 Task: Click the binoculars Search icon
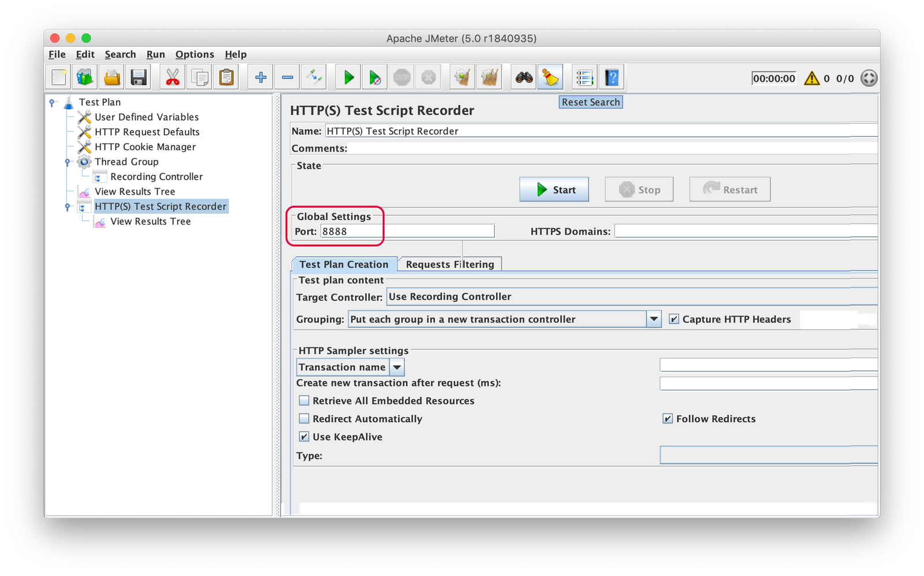pyautogui.click(x=524, y=77)
